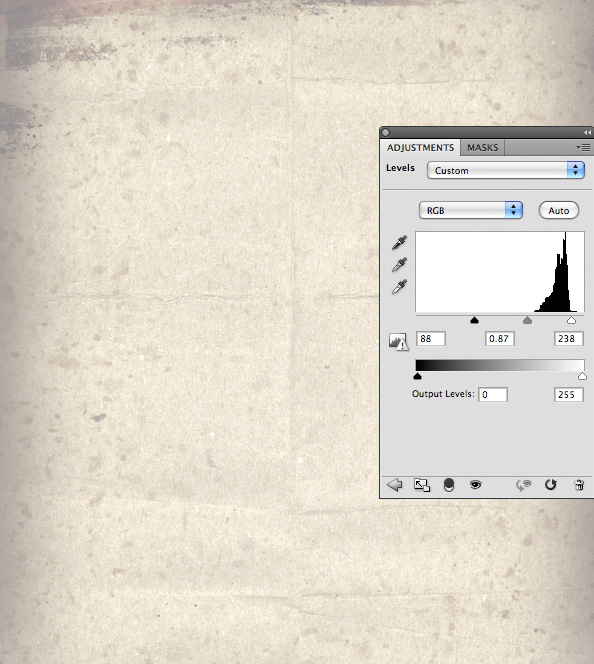Toggle adjustment layer visibility eye

tap(475, 484)
